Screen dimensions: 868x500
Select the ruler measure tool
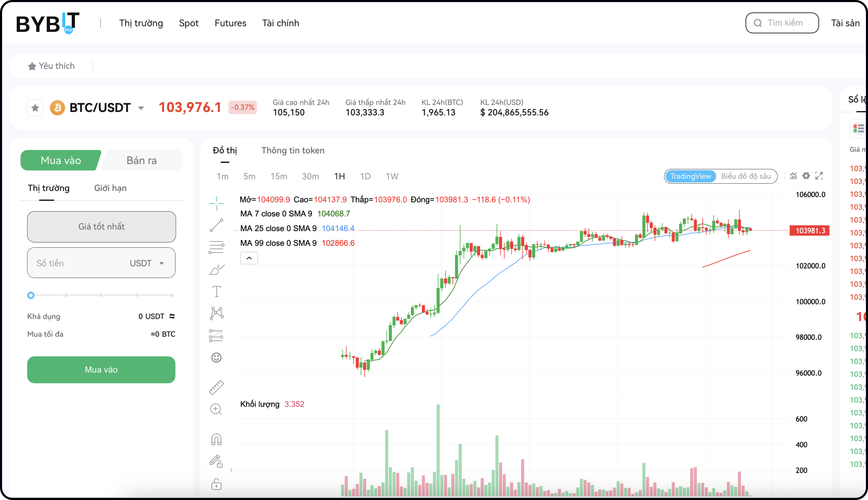point(216,387)
